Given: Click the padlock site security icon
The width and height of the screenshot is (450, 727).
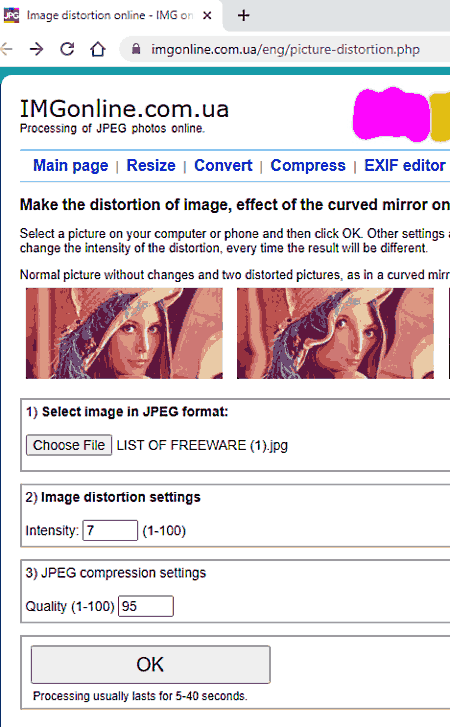Looking at the screenshot, I should [x=136, y=48].
